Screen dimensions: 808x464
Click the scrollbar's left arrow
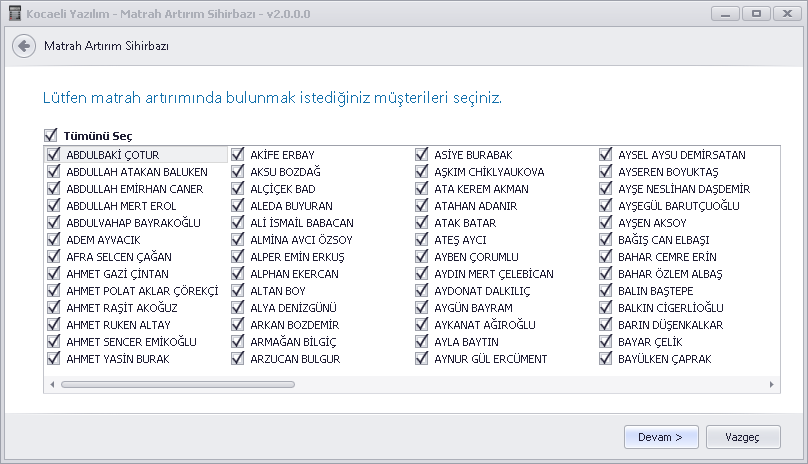coord(52,385)
